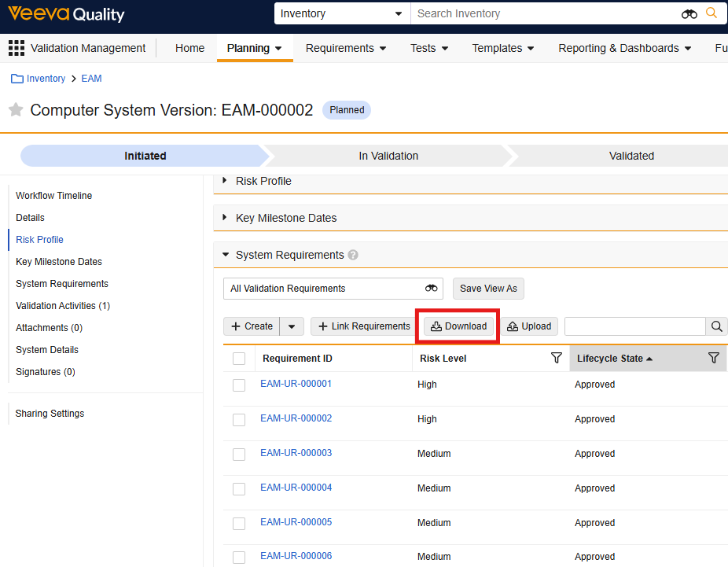
Task: Open the Inventory search scope dropdown
Action: [x=342, y=13]
